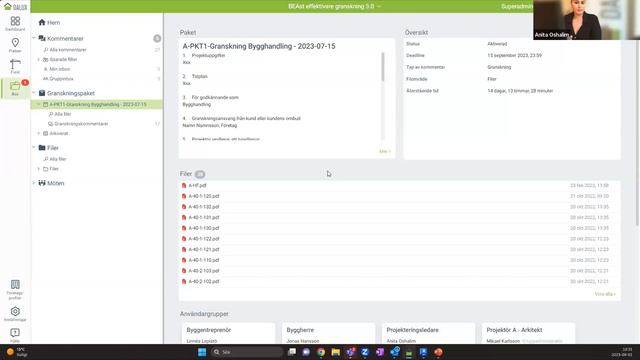Collapse the Filer section in the tree

34,148
